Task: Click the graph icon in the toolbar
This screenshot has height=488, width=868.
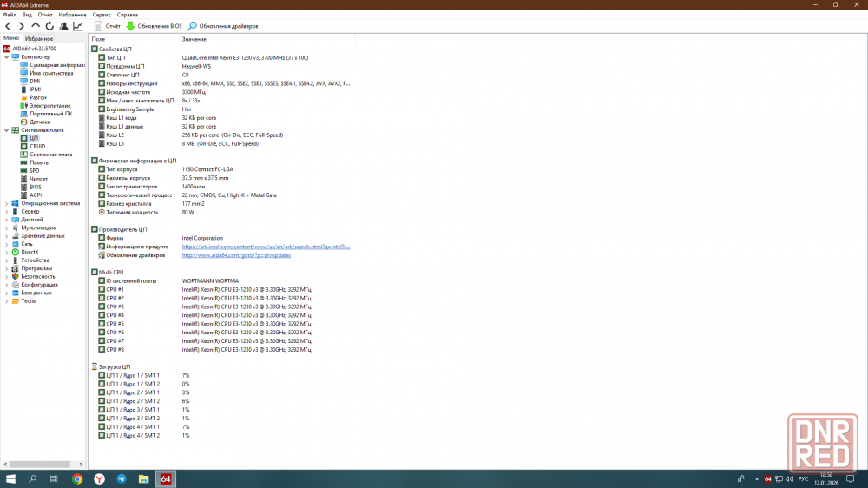Action: coord(77,26)
